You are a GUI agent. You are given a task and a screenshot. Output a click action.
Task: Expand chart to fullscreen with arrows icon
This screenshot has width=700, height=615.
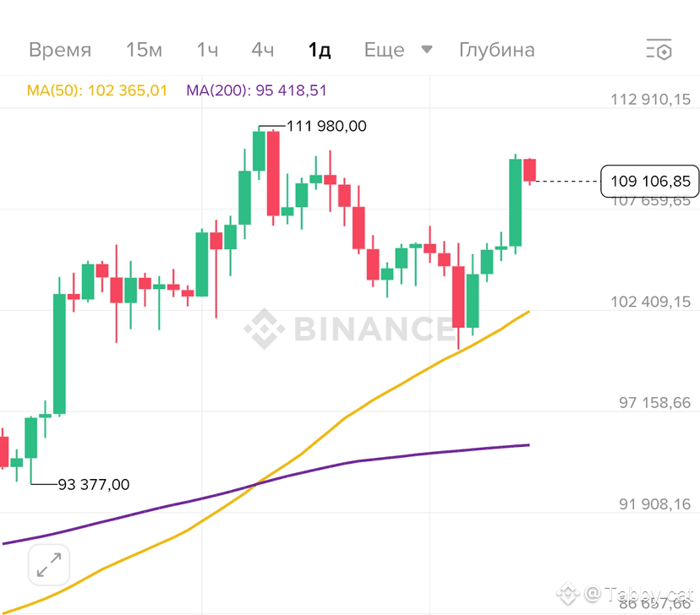49,564
